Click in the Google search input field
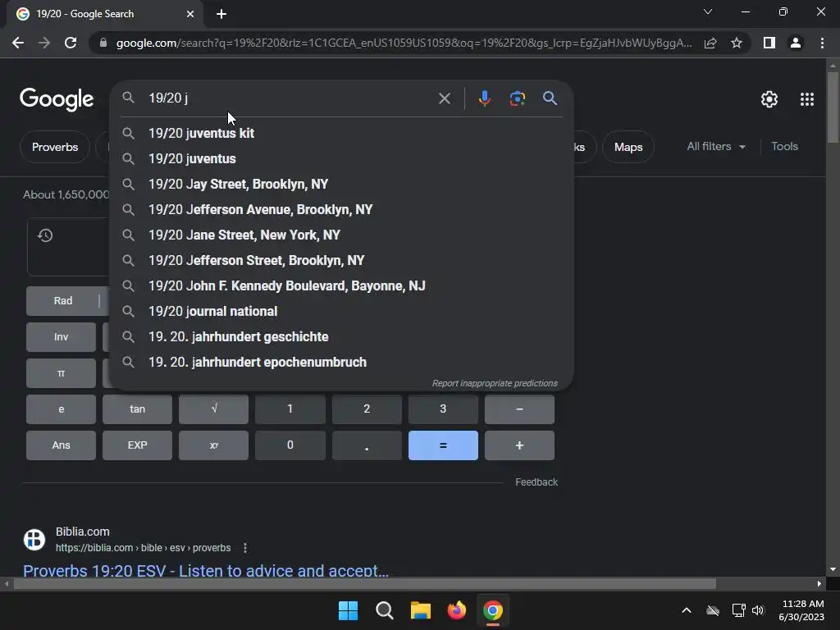840x630 pixels. point(290,98)
